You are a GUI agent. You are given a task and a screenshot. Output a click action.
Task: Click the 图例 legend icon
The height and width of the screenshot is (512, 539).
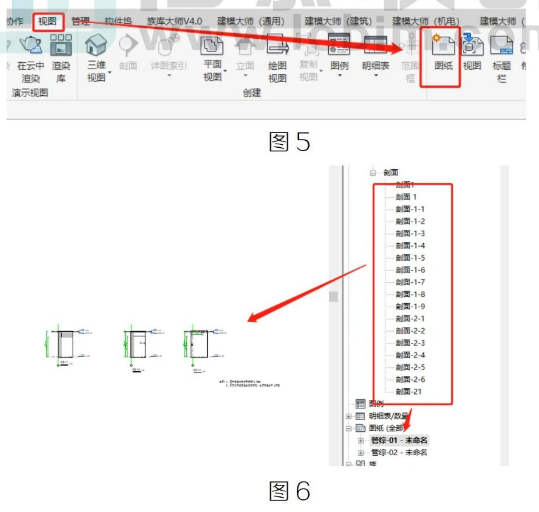click(339, 44)
